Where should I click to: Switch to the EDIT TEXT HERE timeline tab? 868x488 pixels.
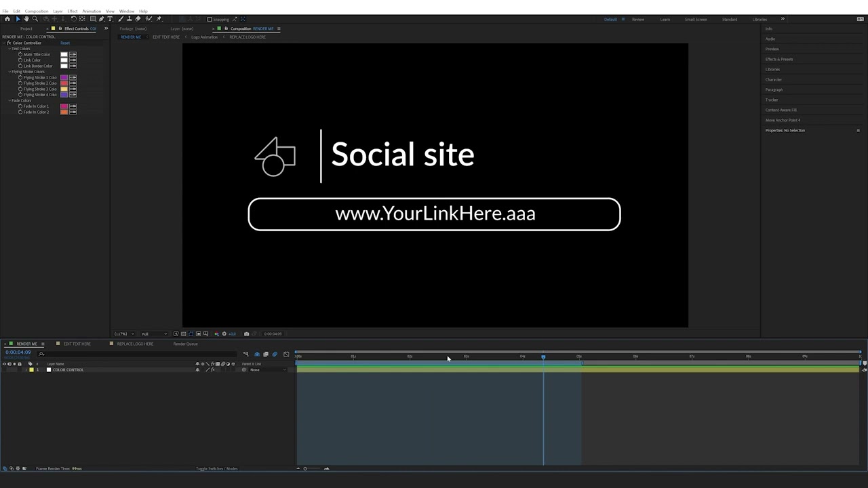tap(77, 344)
